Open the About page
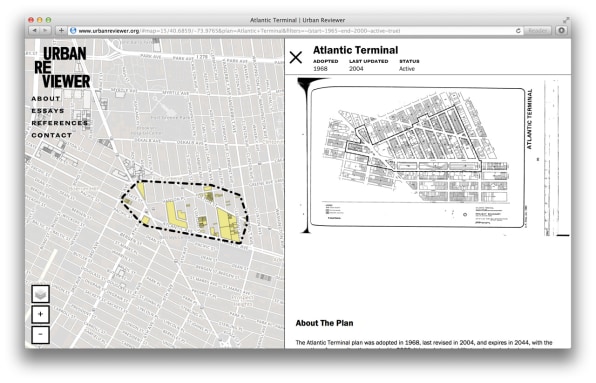Image resolution: width=596 pixels, height=383 pixels. click(46, 98)
